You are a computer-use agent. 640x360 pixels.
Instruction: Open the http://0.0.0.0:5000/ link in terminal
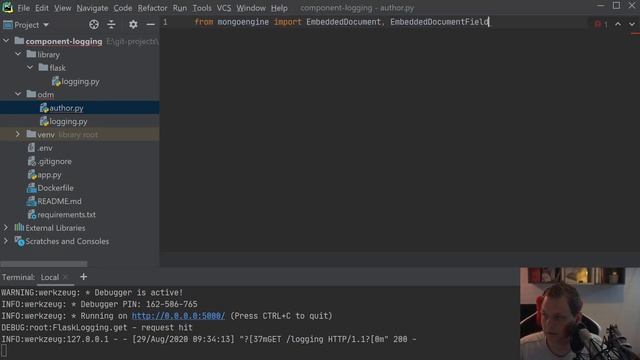178,316
